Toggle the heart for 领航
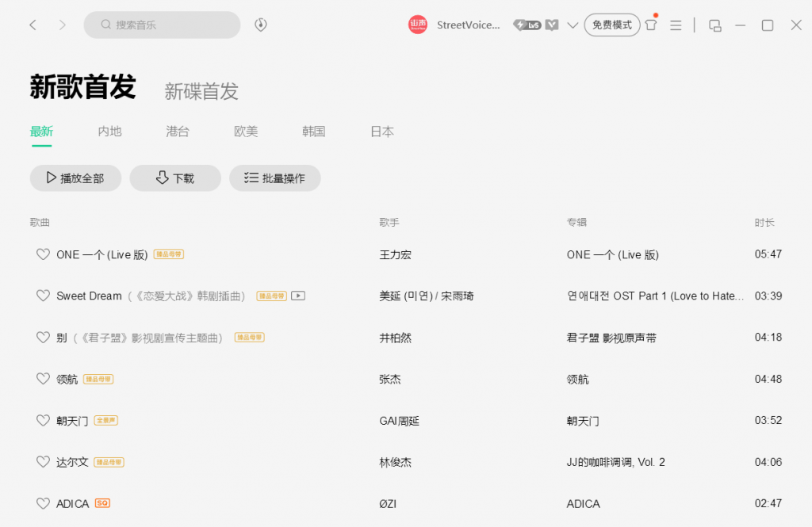 [x=44, y=379]
